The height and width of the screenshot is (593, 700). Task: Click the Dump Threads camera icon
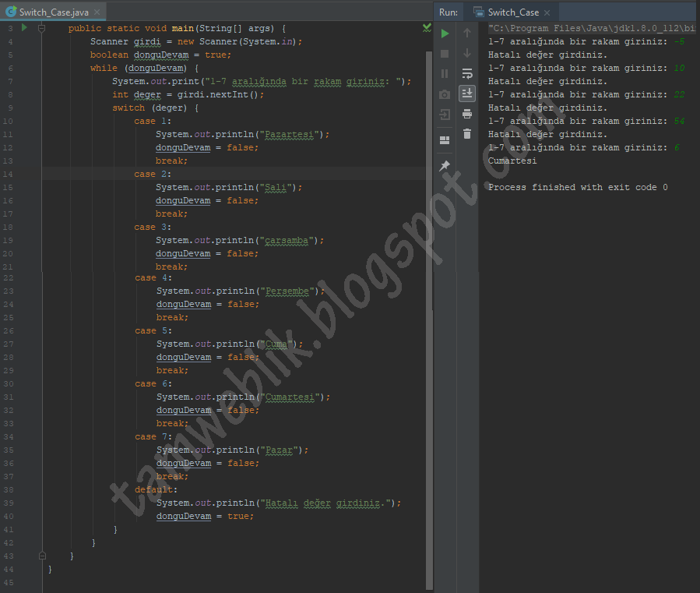[x=445, y=94]
